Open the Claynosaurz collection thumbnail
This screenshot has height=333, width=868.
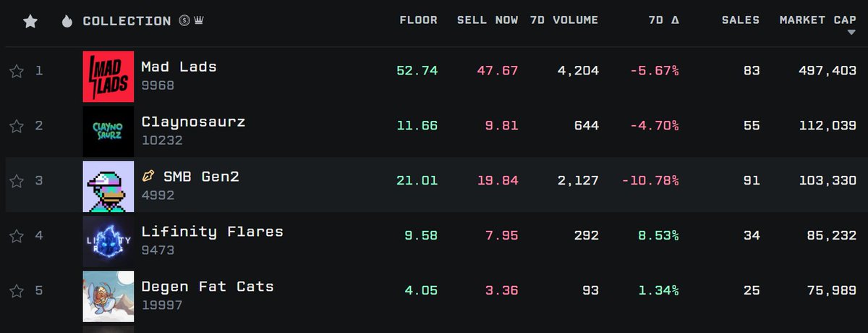click(109, 131)
